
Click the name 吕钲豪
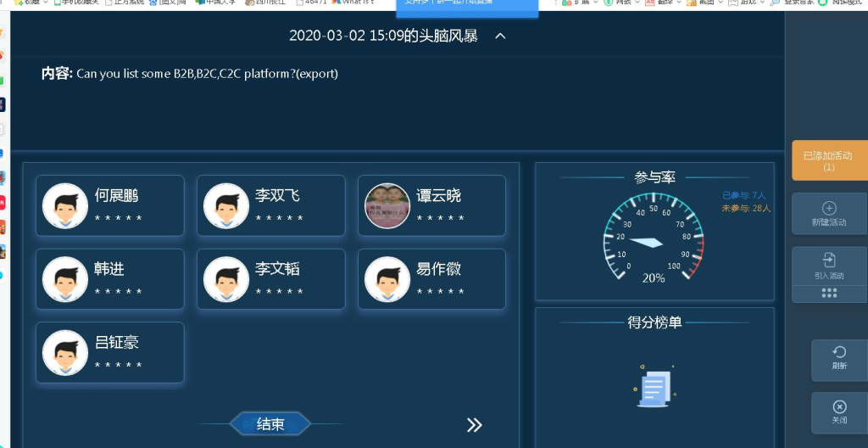point(116,343)
